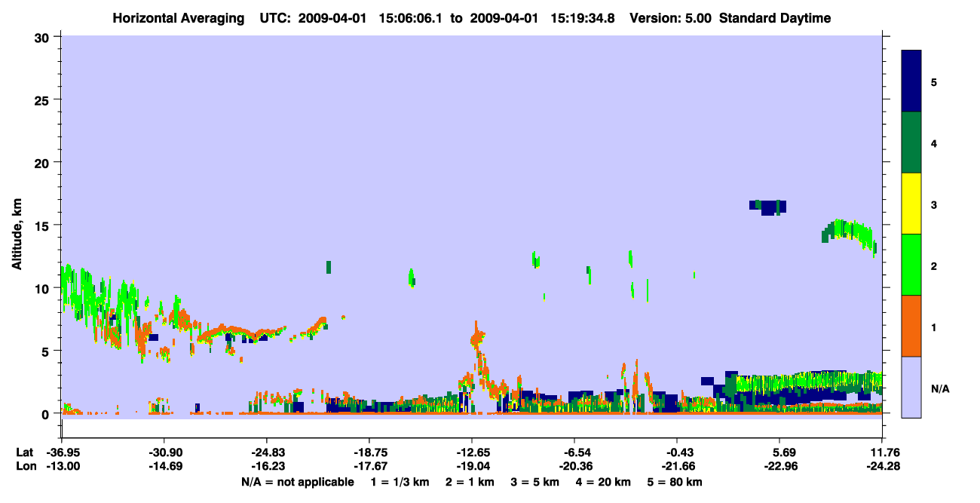Screen dimensions: 980x503
Task: Click latitude value -36.95
Action: click(x=62, y=452)
